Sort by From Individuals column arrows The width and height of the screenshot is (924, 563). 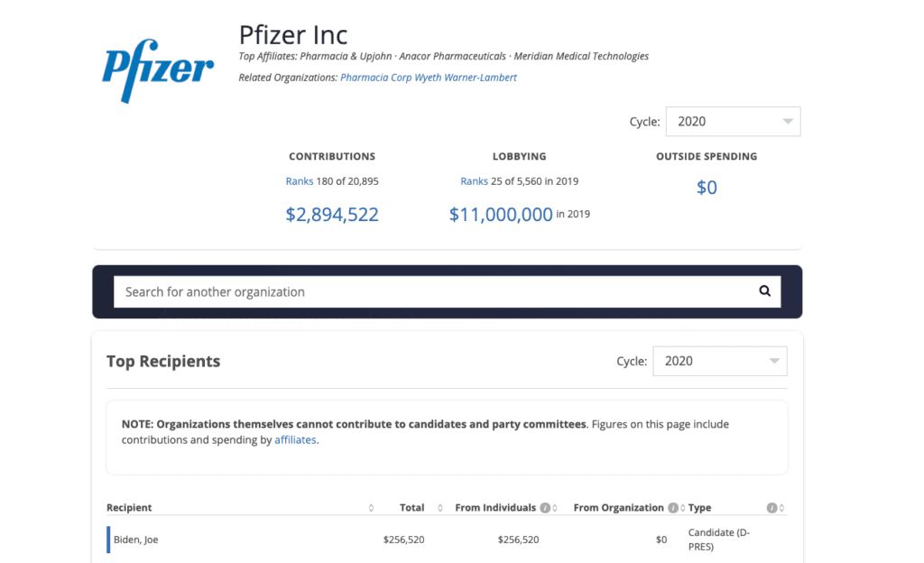tap(555, 508)
